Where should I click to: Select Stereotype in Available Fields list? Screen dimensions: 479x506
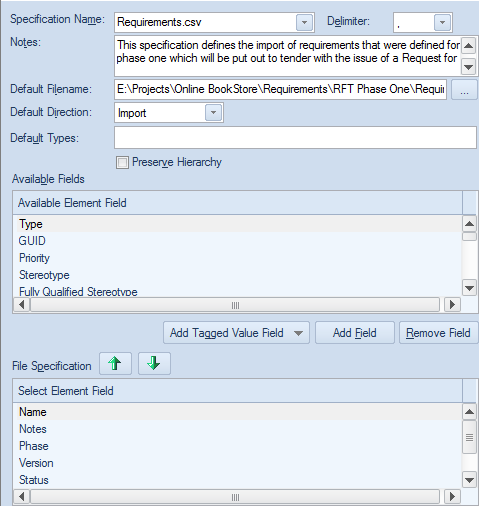[x=237, y=275]
